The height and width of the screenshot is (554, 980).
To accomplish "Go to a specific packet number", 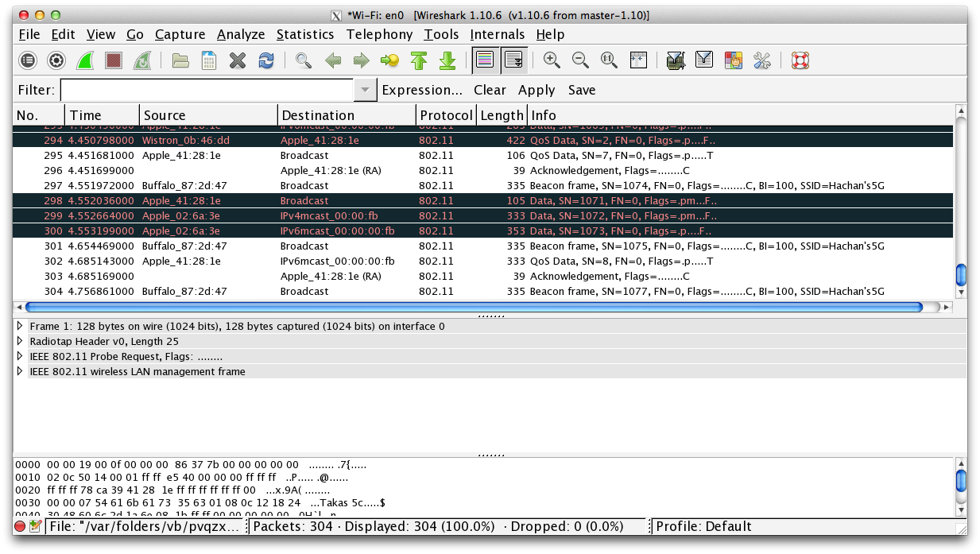I will [x=390, y=60].
